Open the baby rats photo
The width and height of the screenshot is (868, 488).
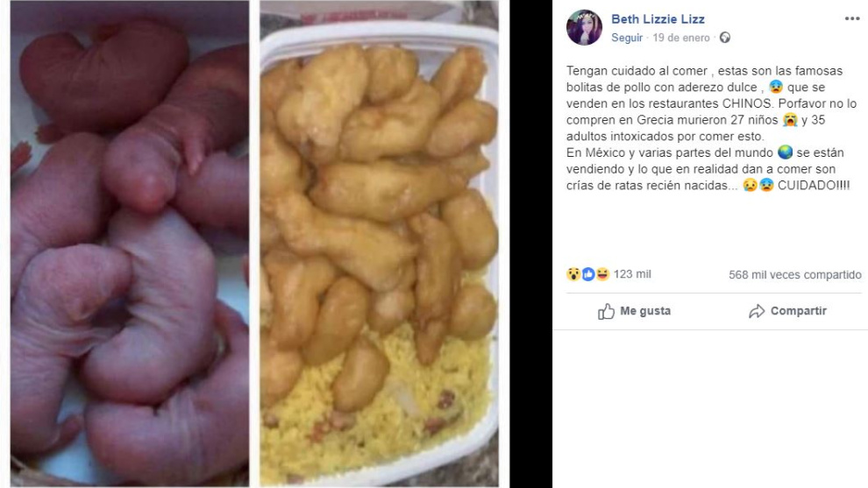[x=130, y=244]
